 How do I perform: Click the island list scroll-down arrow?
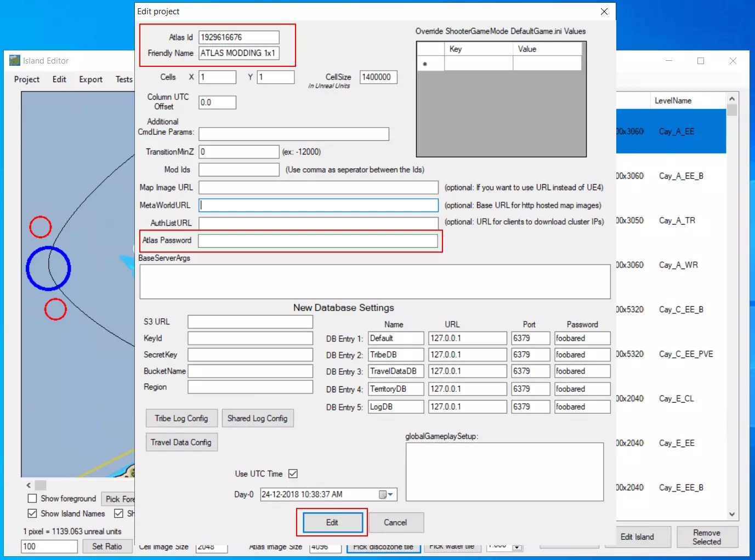(x=732, y=514)
